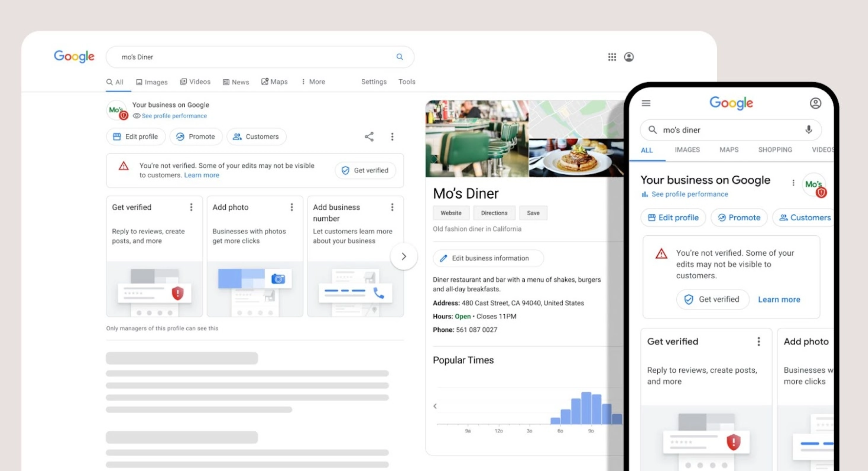Open the map thumbnail in knowledge panel
The width and height of the screenshot is (868, 471).
[x=576, y=119]
